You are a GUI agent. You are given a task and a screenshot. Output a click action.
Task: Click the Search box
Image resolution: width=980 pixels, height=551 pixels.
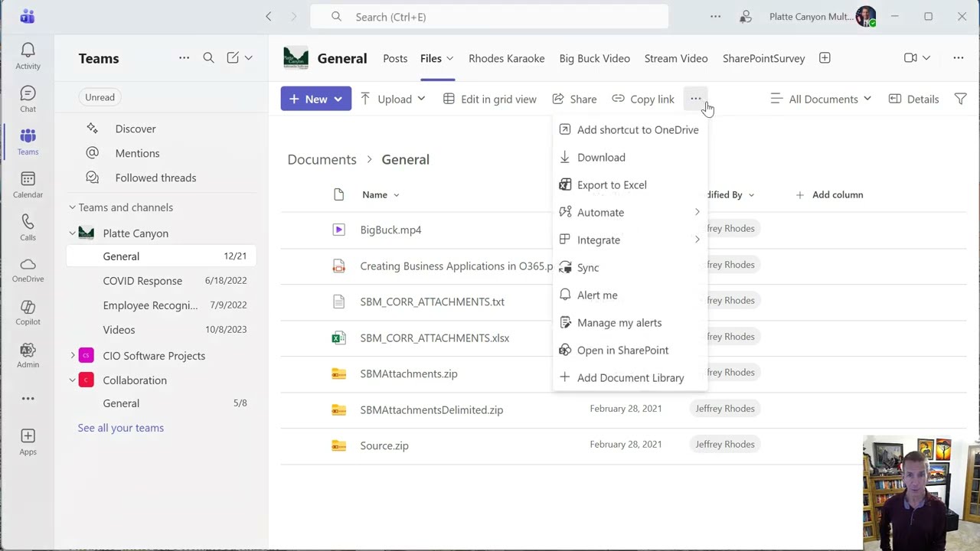coord(489,16)
